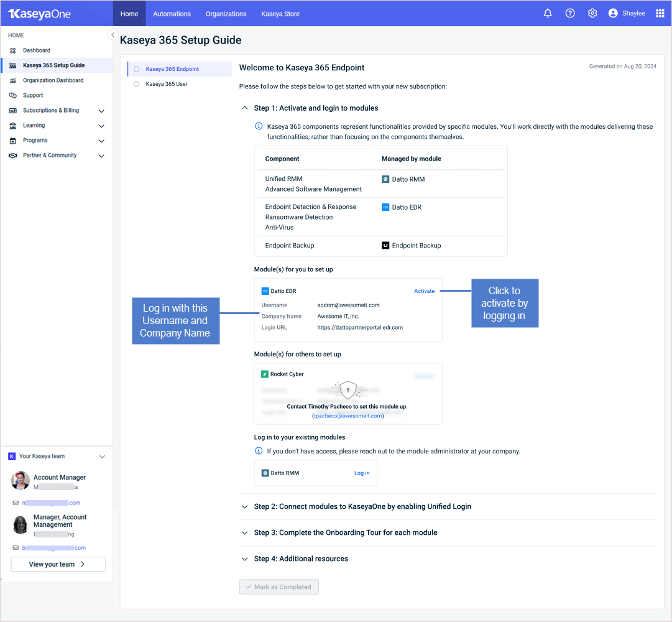Viewport: 672px width, 622px height.
Task: Click the help question mark icon
Action: tap(570, 13)
